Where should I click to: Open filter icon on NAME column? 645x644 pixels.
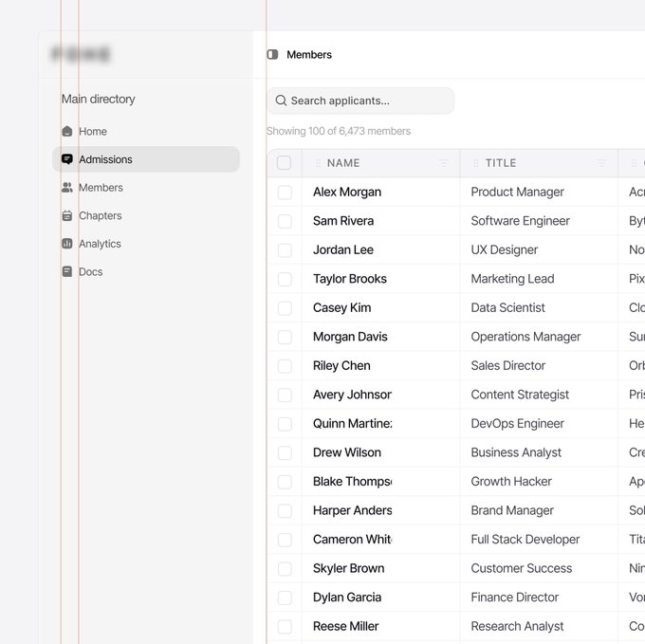[x=444, y=163]
